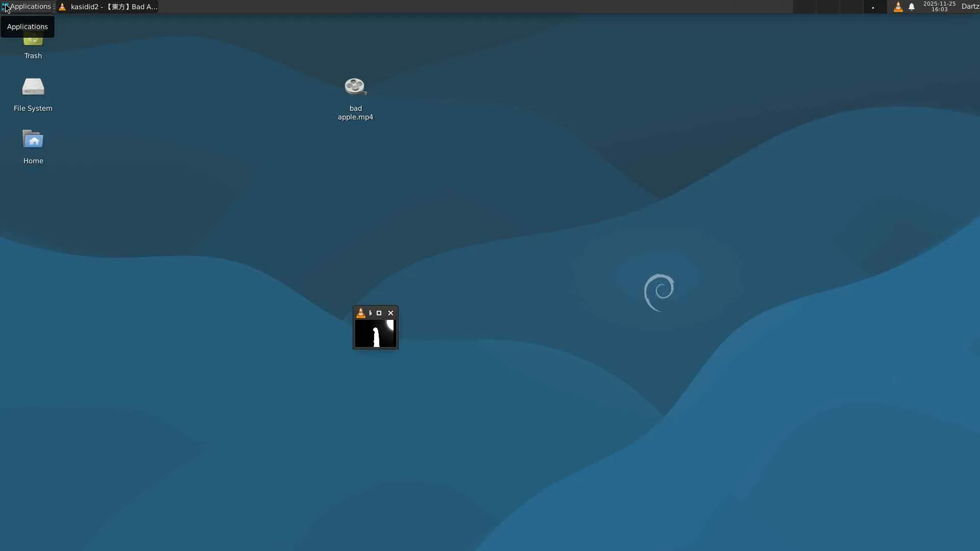Maximize the small VLC window
The height and width of the screenshot is (551, 980).
pos(379,313)
